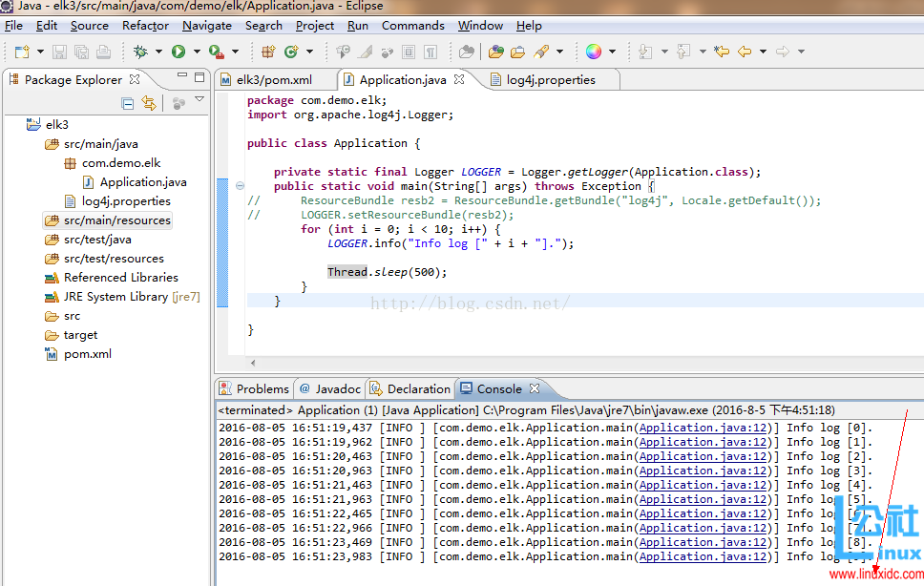Collapse the main method fold marker
The height and width of the screenshot is (586, 924).
(x=240, y=186)
